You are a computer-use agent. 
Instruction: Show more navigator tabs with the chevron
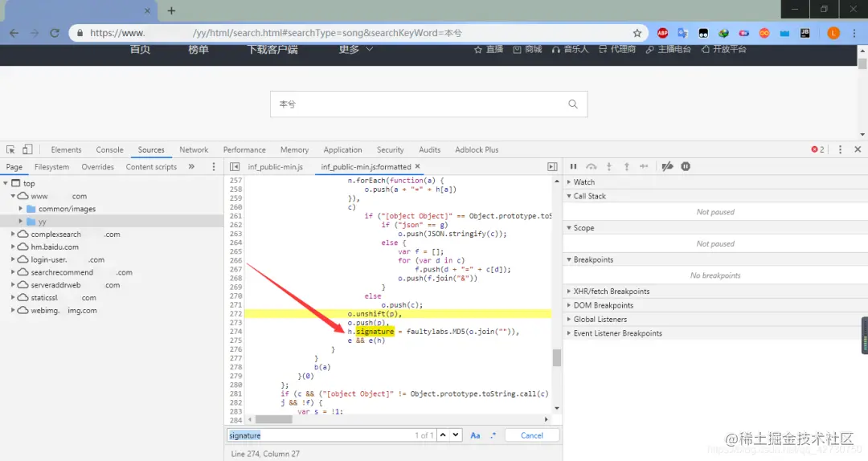(x=191, y=166)
